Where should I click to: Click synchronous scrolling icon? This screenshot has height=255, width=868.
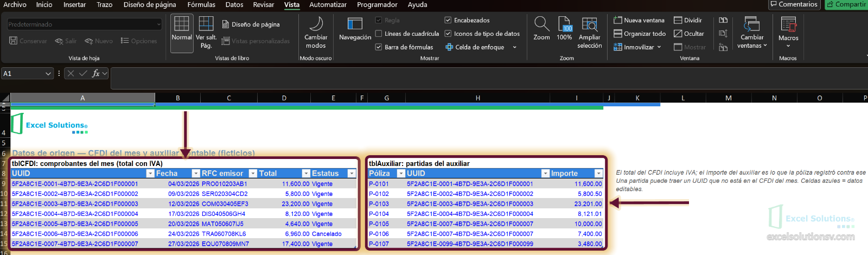tap(723, 34)
